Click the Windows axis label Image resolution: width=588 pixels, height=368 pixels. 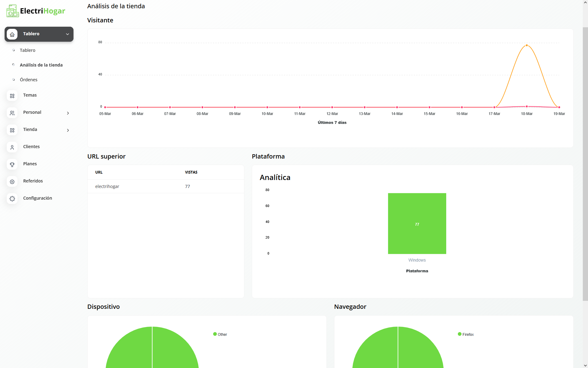coord(417,260)
